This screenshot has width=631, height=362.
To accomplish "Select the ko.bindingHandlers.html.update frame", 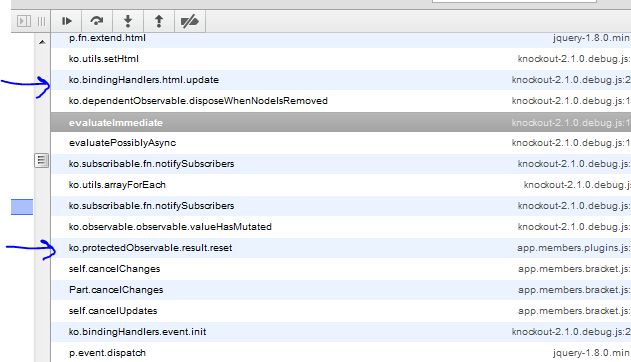I will pos(341,80).
